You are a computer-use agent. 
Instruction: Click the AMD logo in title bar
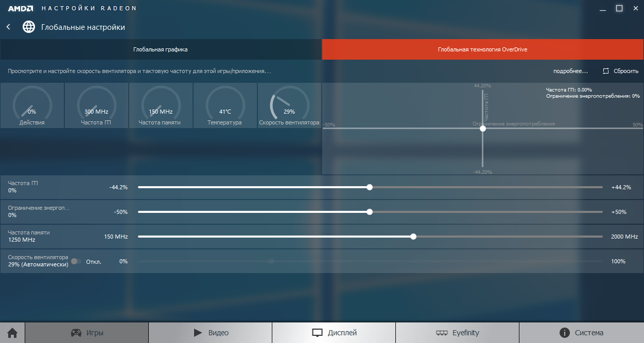21,9
